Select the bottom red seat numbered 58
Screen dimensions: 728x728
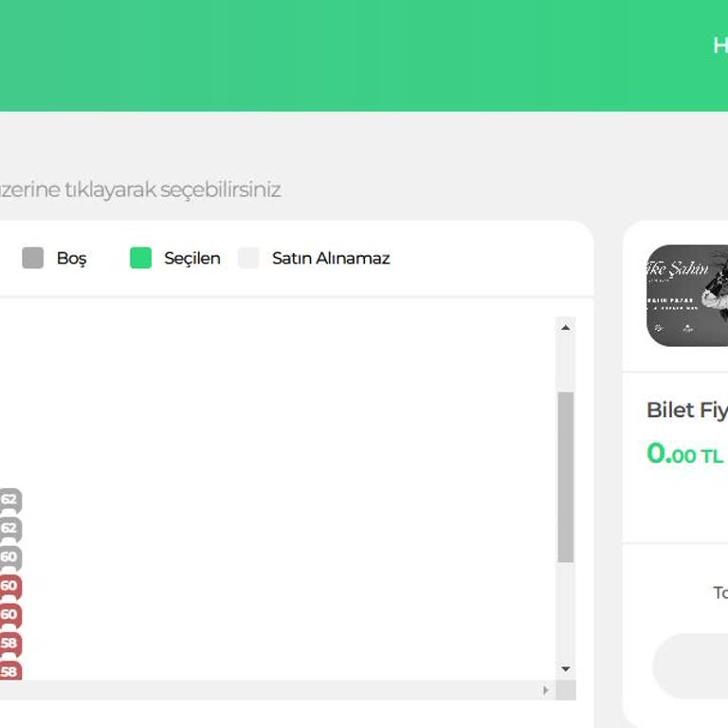click(x=10, y=670)
